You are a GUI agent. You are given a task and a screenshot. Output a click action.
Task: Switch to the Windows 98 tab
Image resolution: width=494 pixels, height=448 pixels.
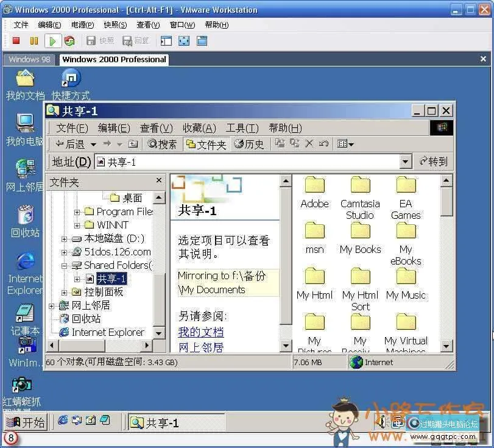(x=29, y=59)
